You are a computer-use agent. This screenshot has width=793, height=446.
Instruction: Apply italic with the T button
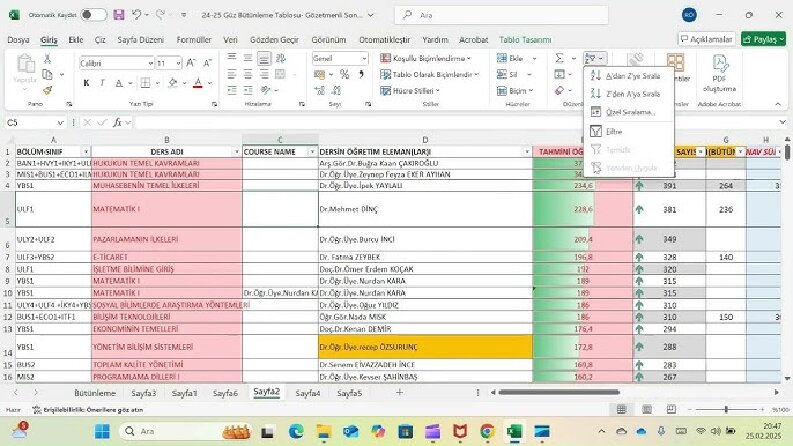pos(103,83)
